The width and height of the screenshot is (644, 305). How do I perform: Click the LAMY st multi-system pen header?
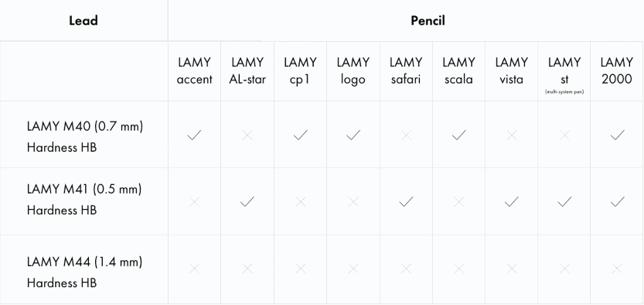(x=564, y=75)
